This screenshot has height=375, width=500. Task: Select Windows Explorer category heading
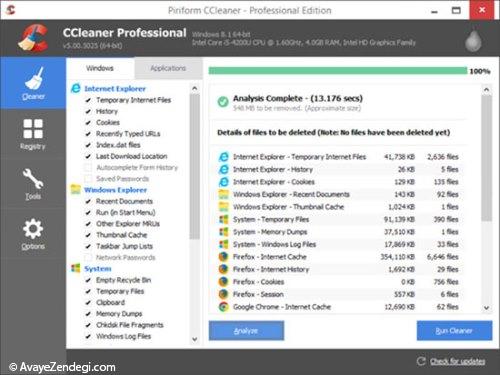tap(115, 190)
